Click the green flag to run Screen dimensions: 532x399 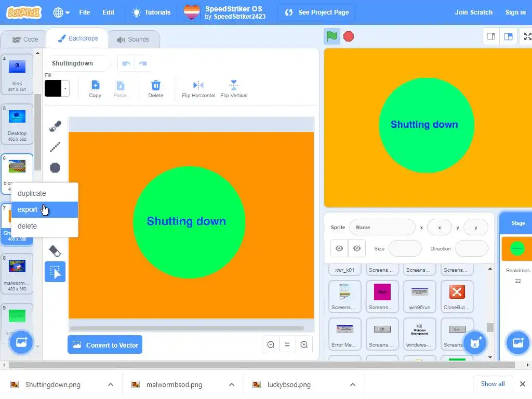331,36
